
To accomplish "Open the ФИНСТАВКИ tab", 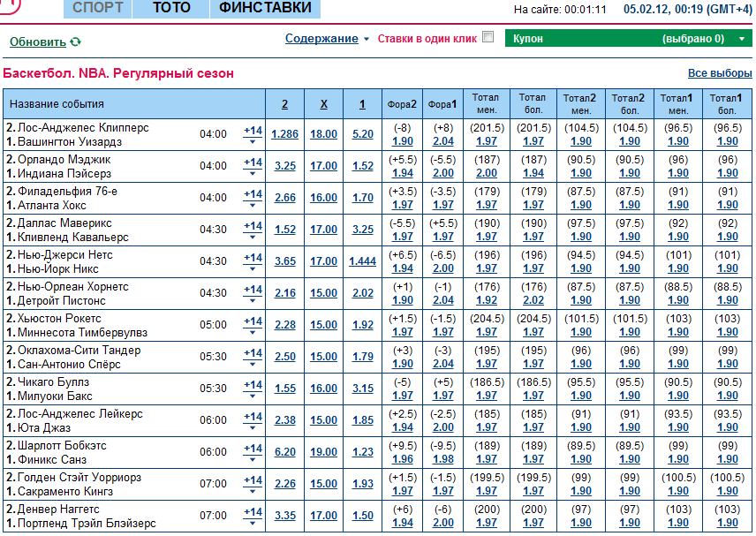I will click(x=265, y=8).
